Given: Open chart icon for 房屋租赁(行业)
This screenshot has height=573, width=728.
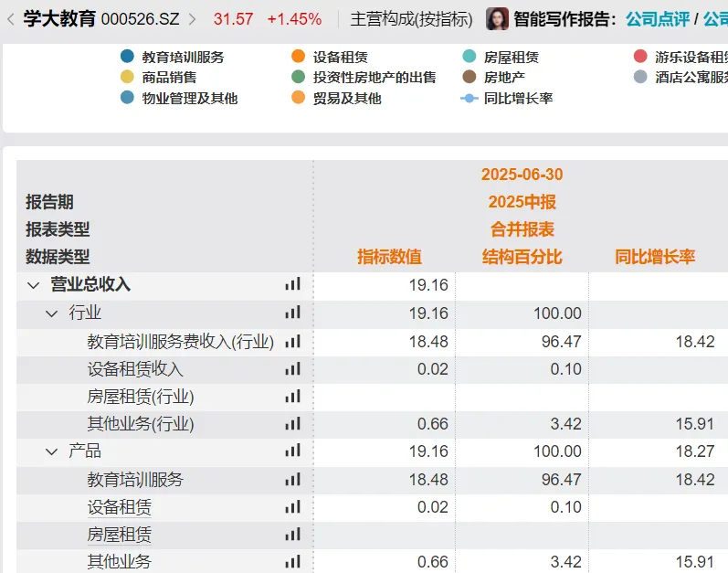Looking at the screenshot, I should [293, 397].
